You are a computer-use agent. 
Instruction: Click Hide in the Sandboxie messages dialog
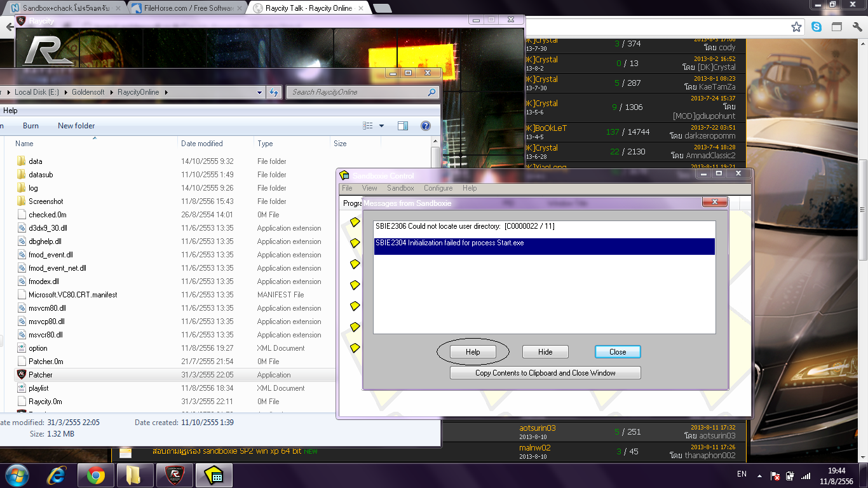(x=545, y=352)
